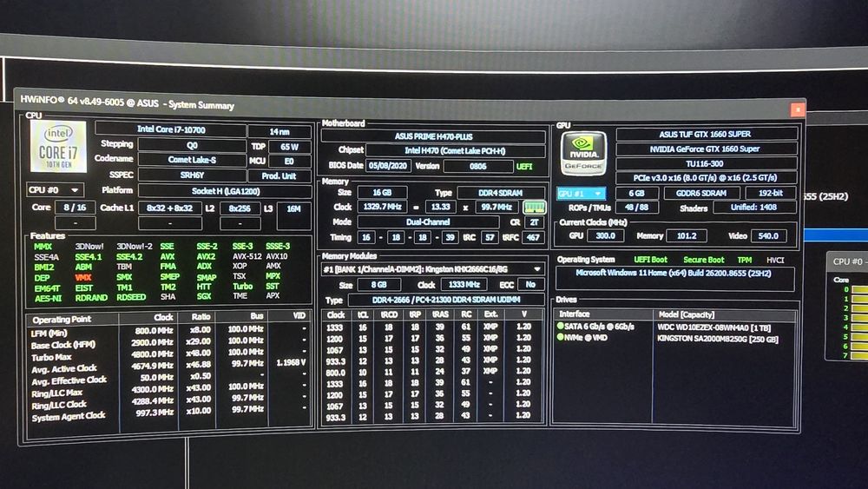Click the green status dot next to SATA 6 Gb/s
Screen dimensions: 868x489
[560, 327]
